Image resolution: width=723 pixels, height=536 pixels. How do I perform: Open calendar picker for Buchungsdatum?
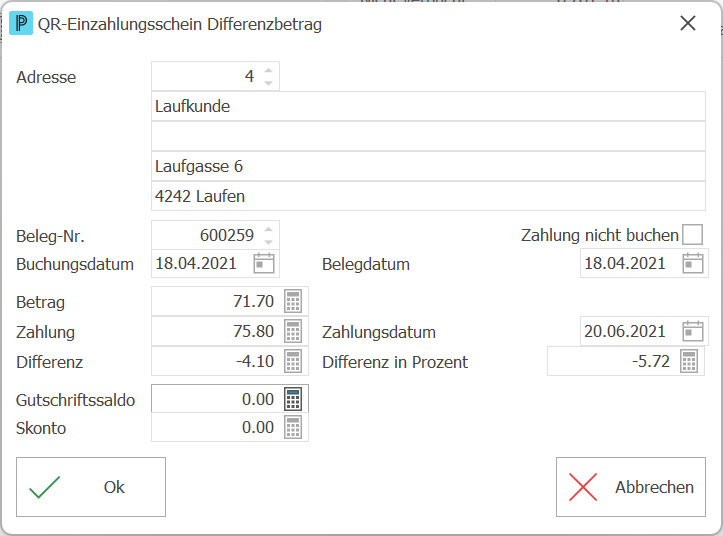(264, 263)
